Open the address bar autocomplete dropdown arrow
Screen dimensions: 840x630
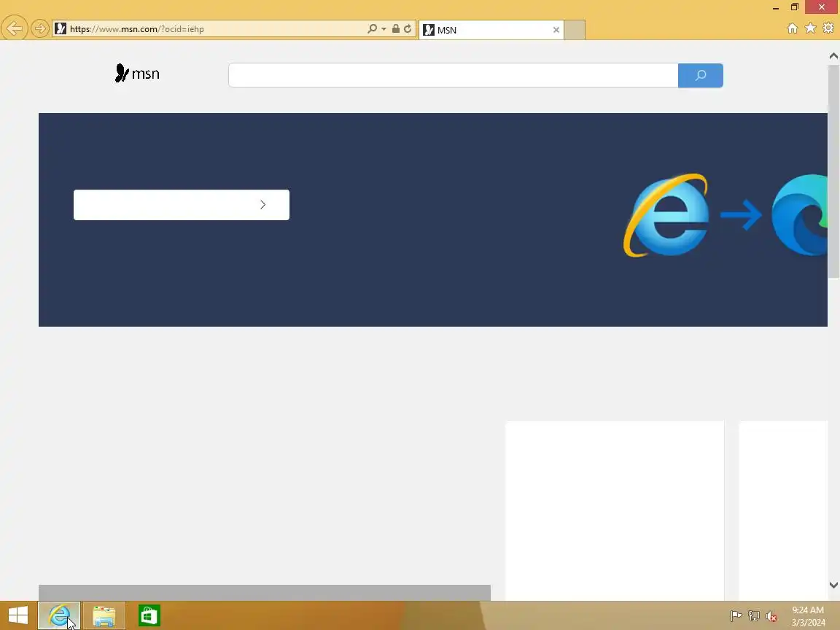pos(384,29)
